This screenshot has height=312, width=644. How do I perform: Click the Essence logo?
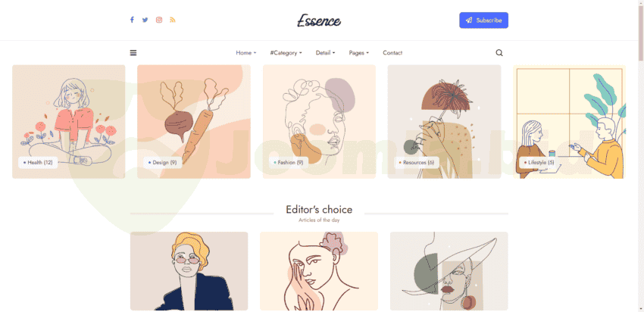click(x=319, y=20)
